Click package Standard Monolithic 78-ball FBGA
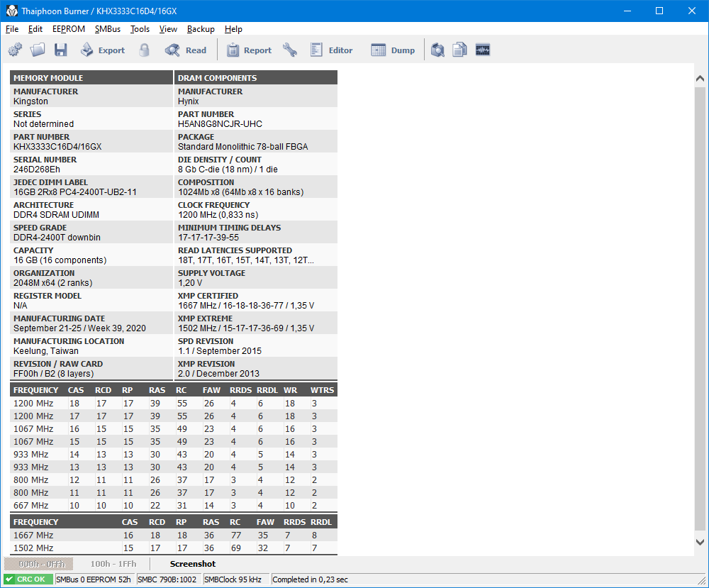The height and width of the screenshot is (588, 709). pos(242,147)
